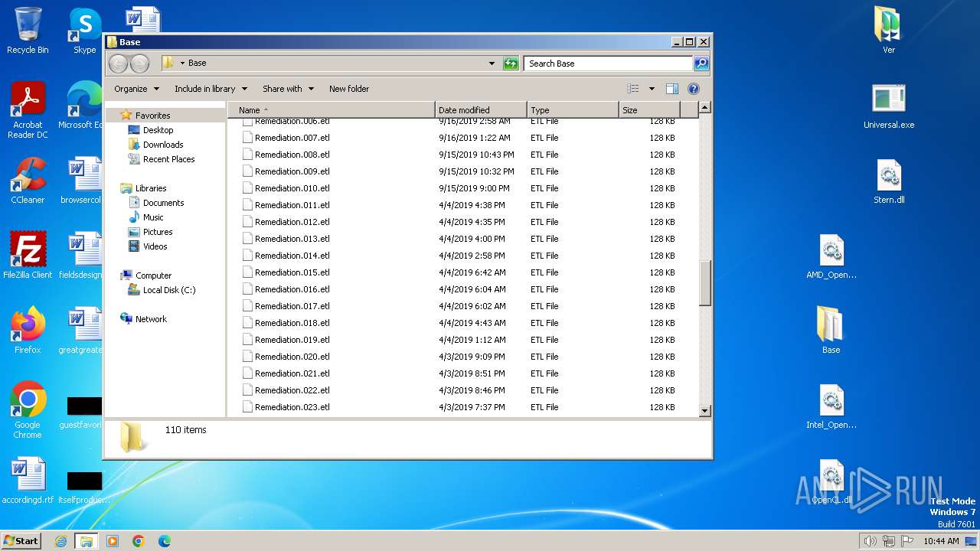Select the Ver folder on the desktop
The image size is (980, 551).
(x=888, y=31)
